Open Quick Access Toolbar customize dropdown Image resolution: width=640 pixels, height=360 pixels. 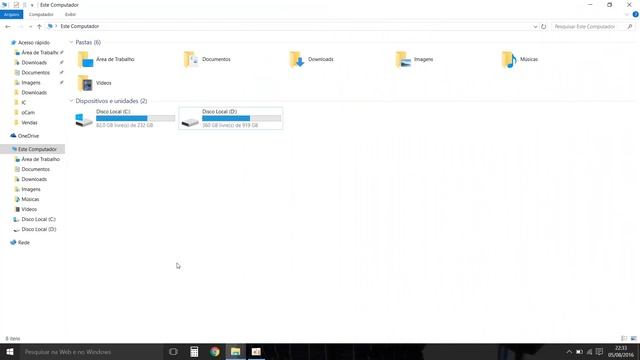[x=32, y=5]
